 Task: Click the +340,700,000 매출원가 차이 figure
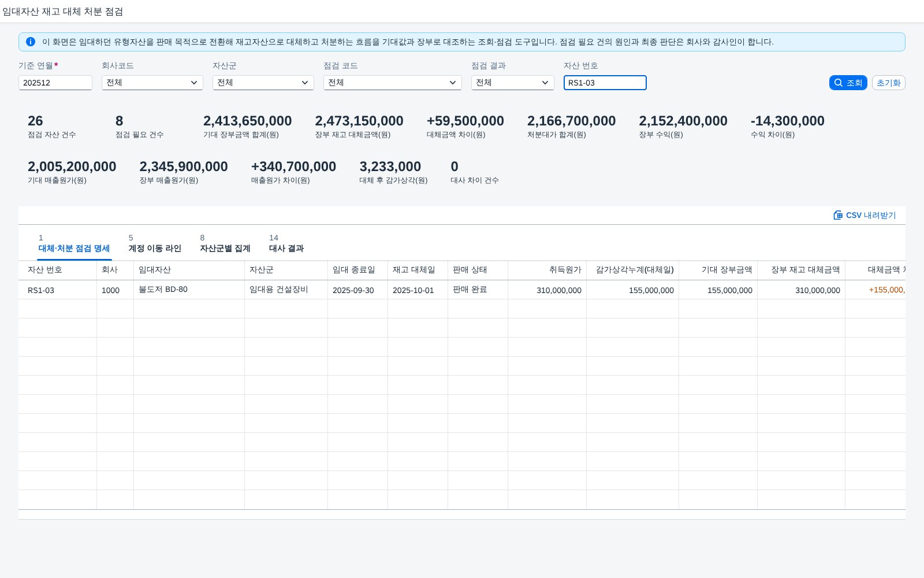click(293, 166)
